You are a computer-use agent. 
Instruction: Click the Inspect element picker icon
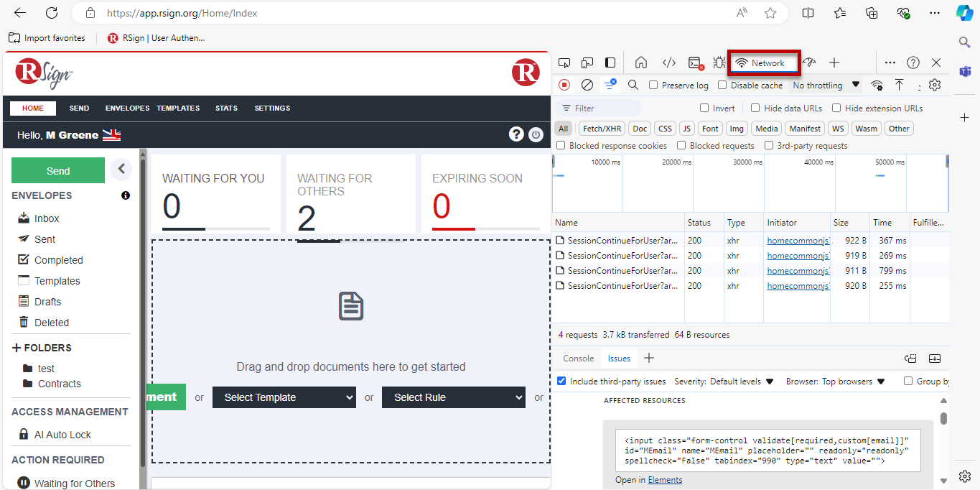pos(564,63)
